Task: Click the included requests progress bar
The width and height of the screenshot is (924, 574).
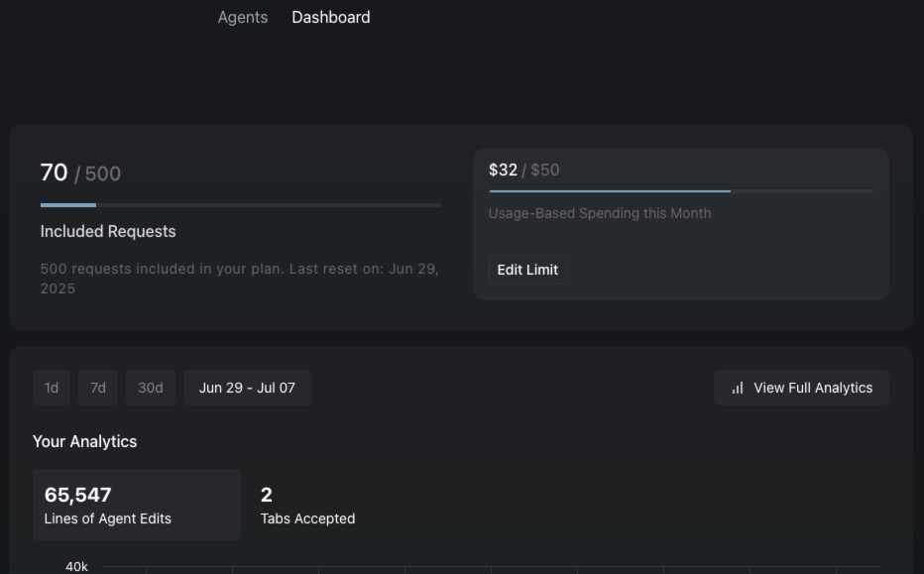Action: pos(241,205)
